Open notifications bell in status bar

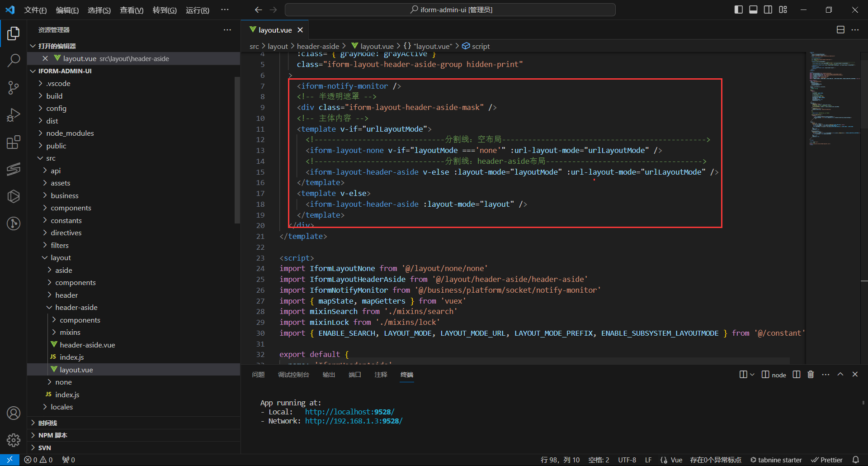coord(855,460)
